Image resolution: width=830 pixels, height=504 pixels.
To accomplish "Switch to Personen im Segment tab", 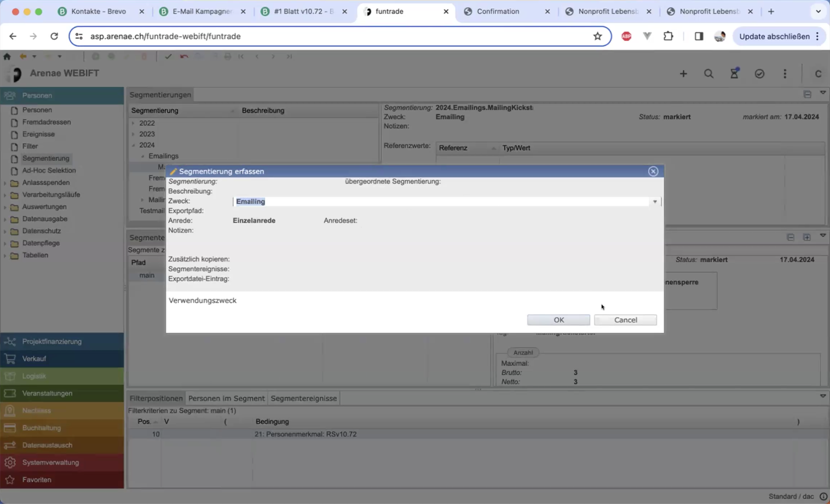I will (x=226, y=398).
